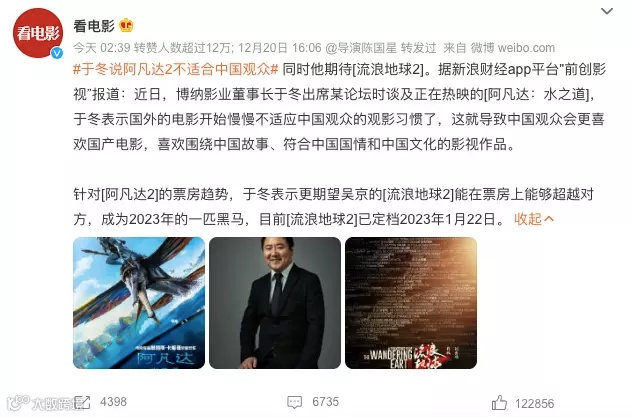Viewport: 633px width, 417px height.
Task: Click the blue verified badge on avatar
Action: (x=57, y=52)
